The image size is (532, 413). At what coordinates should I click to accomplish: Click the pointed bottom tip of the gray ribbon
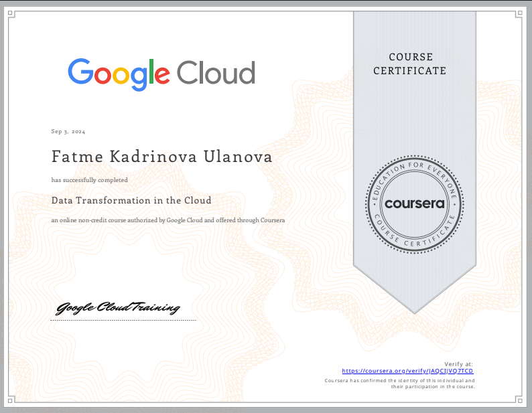tap(414, 311)
